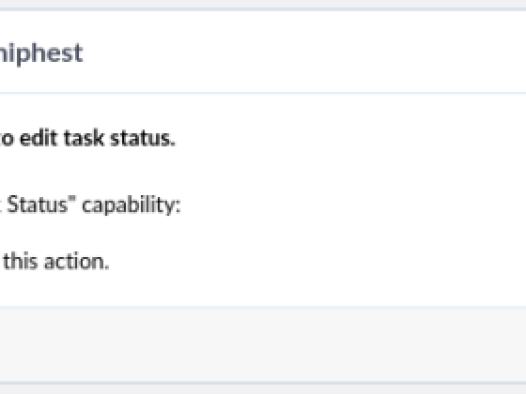This screenshot has width=526, height=394.
Task: Click the bold word "status."
Action: coord(143,138)
